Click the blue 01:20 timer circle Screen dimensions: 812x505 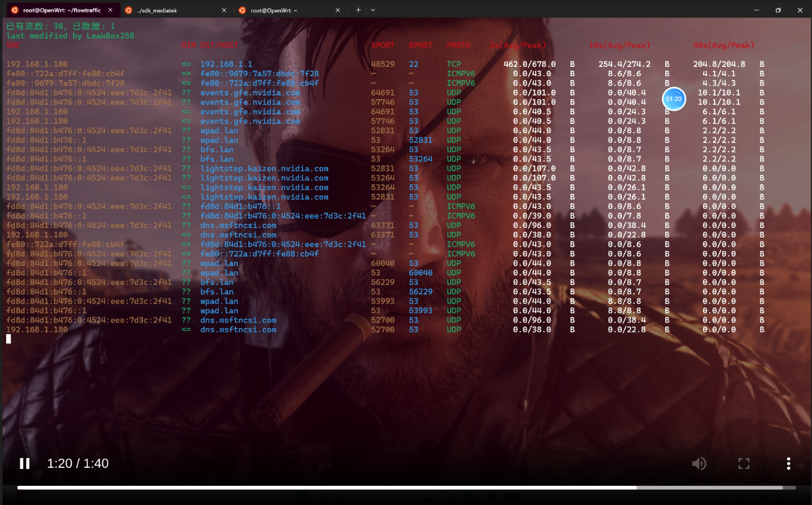click(674, 99)
